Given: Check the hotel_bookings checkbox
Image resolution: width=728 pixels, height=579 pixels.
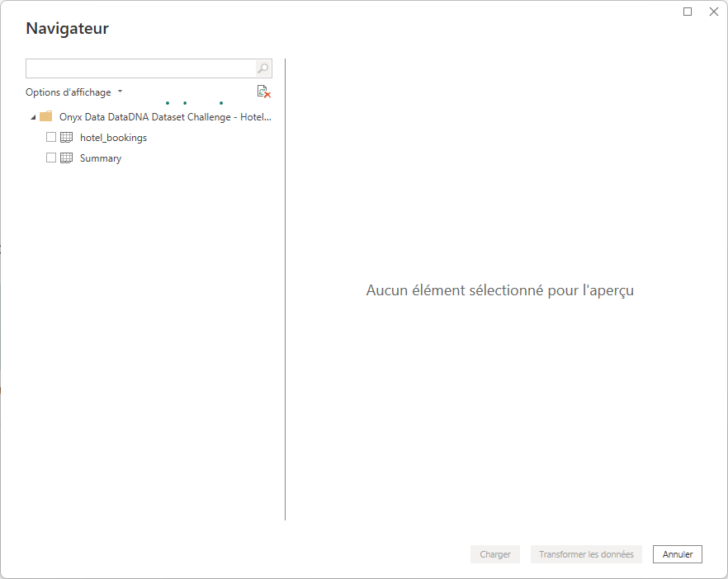Looking at the screenshot, I should pyautogui.click(x=51, y=137).
